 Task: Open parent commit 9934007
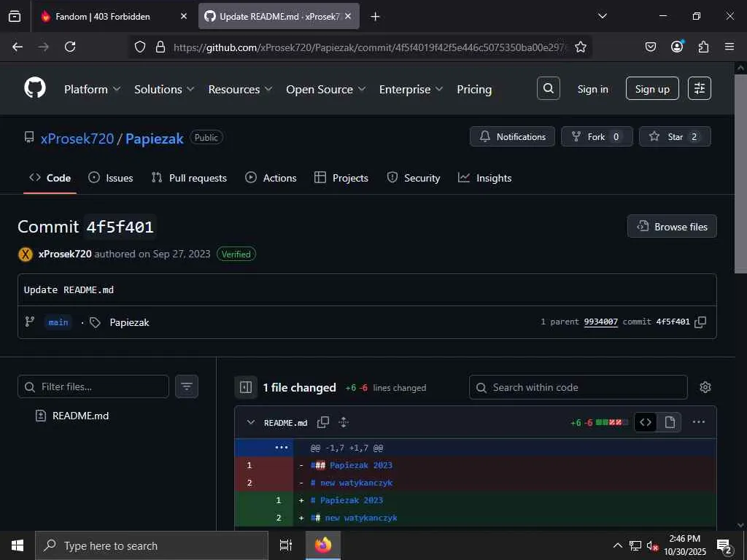[x=601, y=322]
